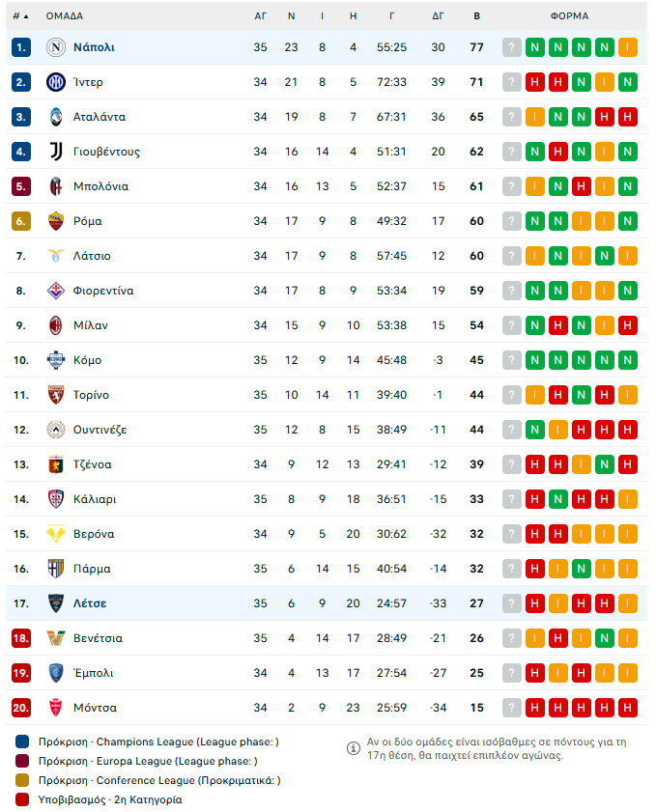Click the Roma club crest
The width and height of the screenshot is (656, 812).
pyautogui.click(x=55, y=221)
